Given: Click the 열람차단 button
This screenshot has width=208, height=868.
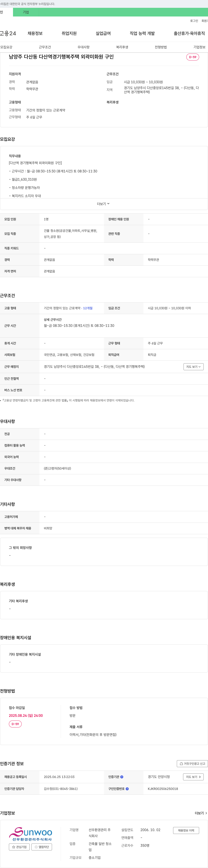Looking at the screenshot, I should [42, 847].
